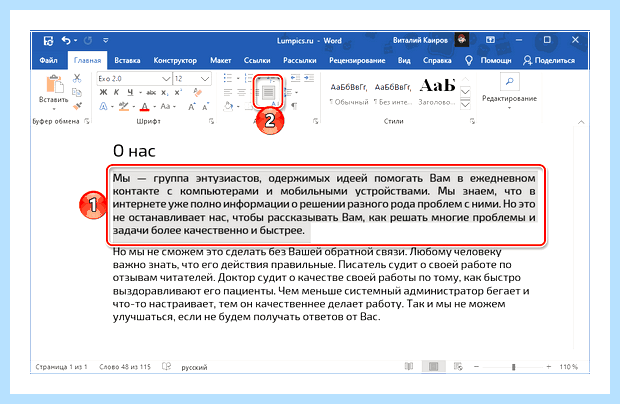
Task: Customize Quick Access Toolbar dropdown
Action: pyautogui.click(x=106, y=40)
